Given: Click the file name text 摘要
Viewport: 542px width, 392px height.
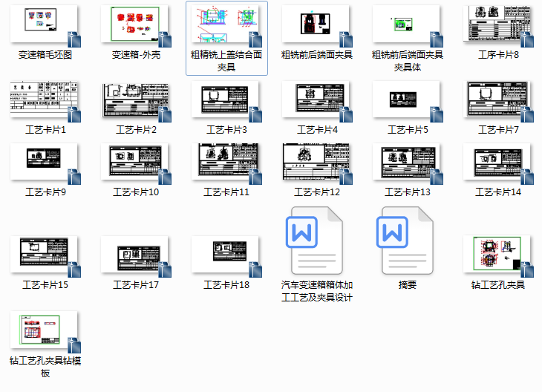Looking at the screenshot, I should coord(408,285).
